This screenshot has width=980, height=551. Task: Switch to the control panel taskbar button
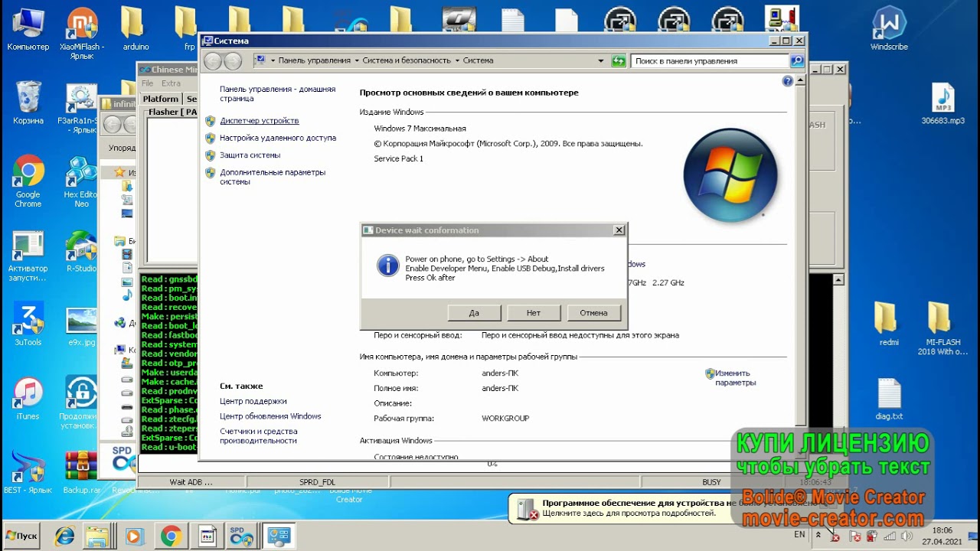pyautogui.click(x=277, y=536)
